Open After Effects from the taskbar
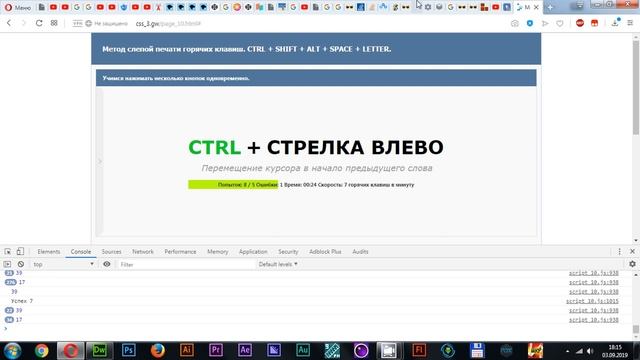The image size is (640, 360). [x=244, y=351]
